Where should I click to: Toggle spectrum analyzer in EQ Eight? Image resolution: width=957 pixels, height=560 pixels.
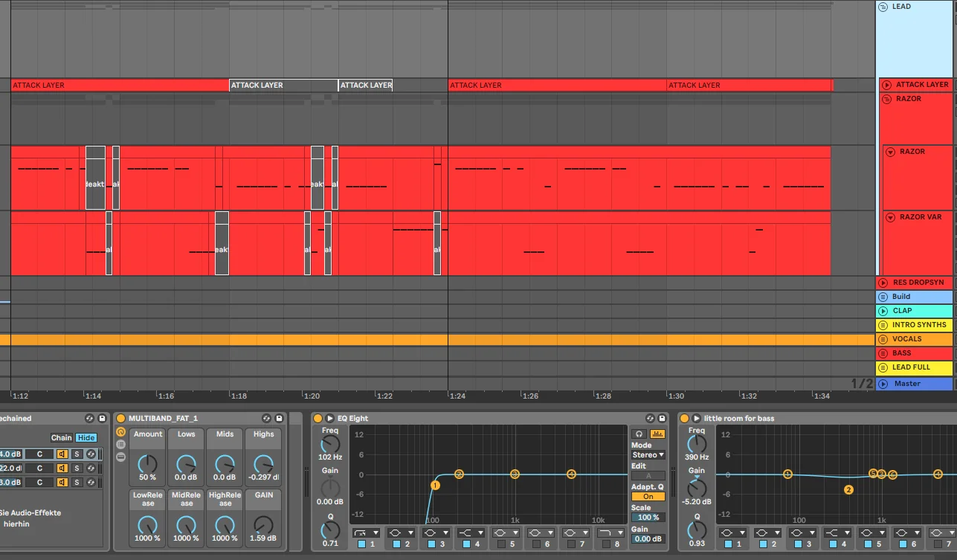coord(657,434)
